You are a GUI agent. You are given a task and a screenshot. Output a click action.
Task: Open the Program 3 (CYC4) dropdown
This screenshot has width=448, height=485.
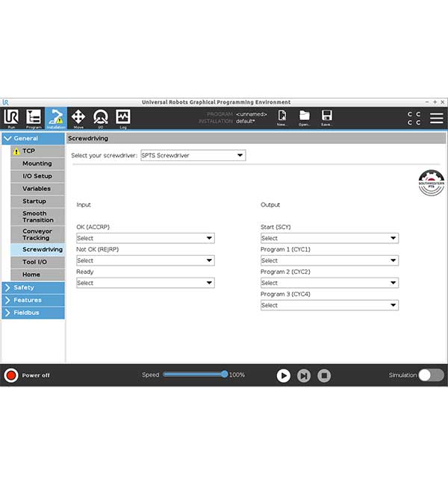click(329, 305)
